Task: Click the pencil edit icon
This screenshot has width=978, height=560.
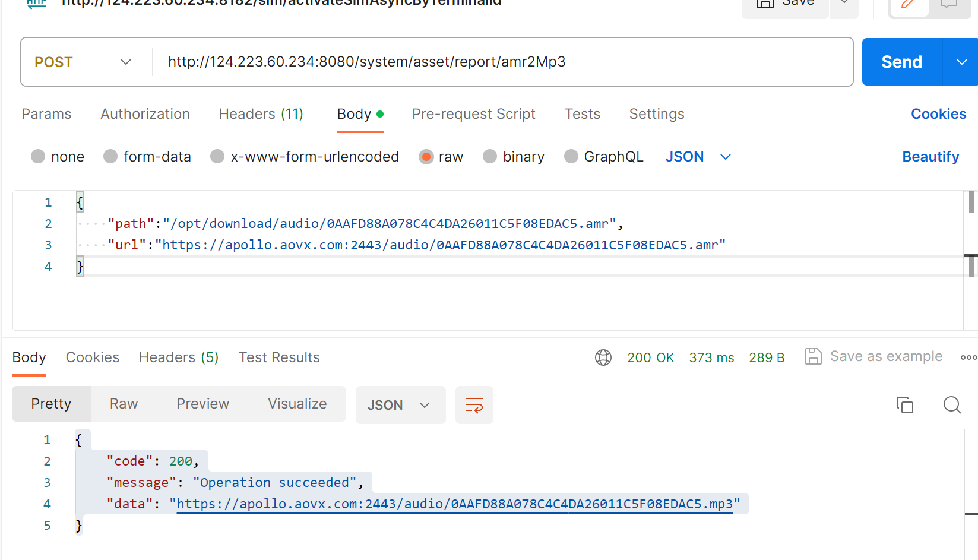Action: click(x=907, y=5)
